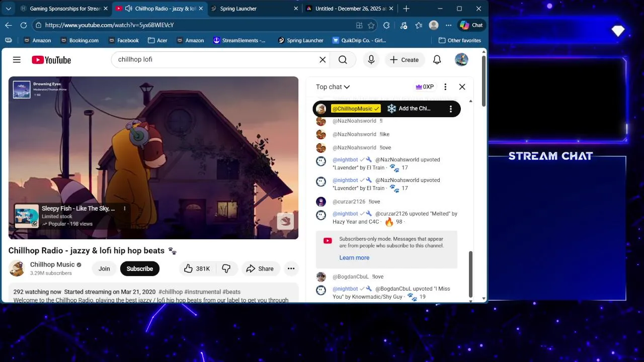Click @curzar2126 username in chat

click(x=349, y=202)
